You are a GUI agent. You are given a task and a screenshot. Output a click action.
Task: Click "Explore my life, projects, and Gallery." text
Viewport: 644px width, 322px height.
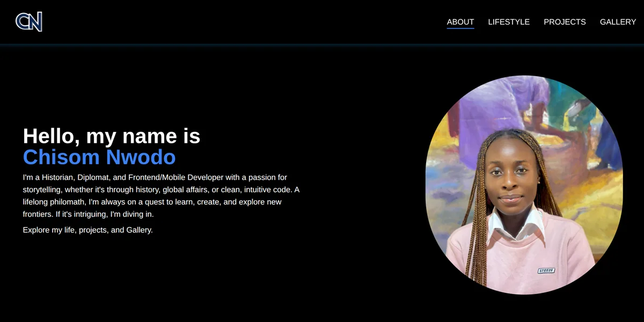click(x=88, y=230)
